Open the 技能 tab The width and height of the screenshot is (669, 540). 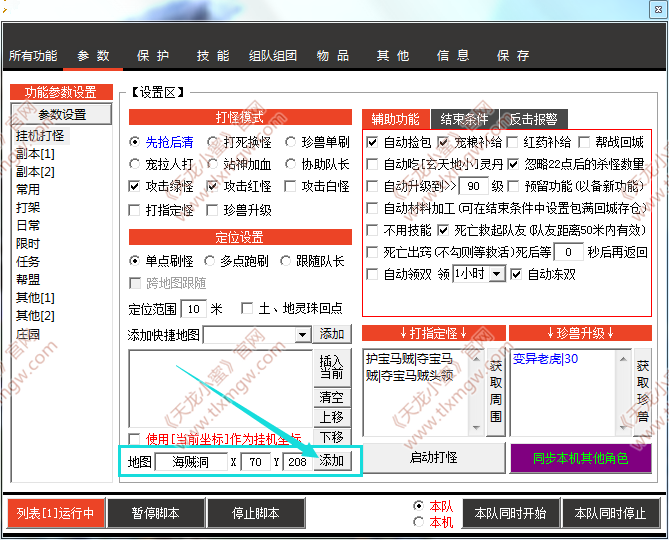pyautogui.click(x=212, y=55)
